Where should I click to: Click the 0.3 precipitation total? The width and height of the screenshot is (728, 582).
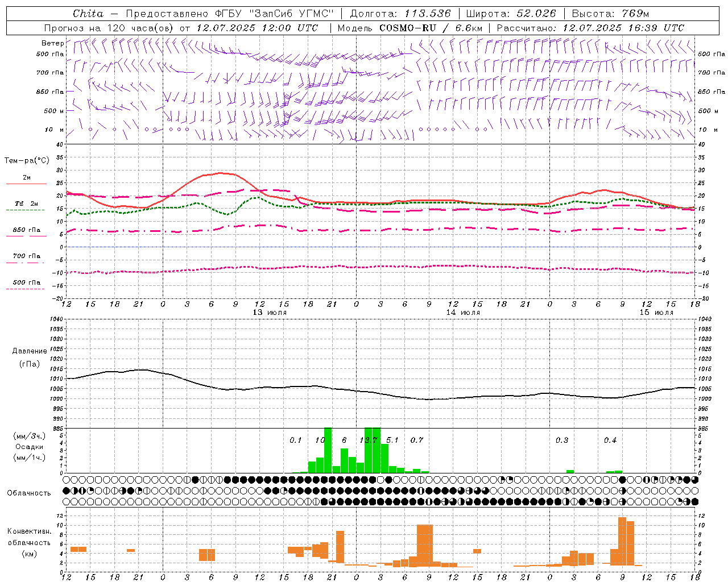(x=562, y=440)
